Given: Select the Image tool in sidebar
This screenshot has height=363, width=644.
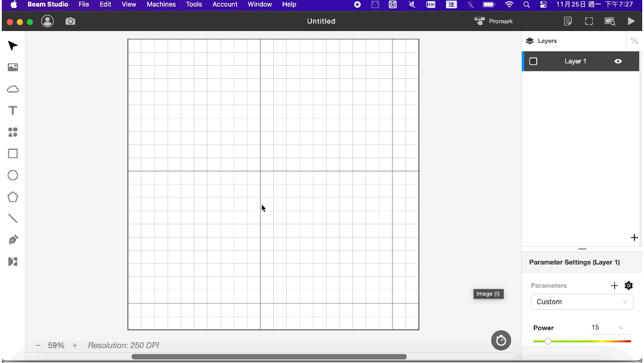Looking at the screenshot, I should 13,67.
